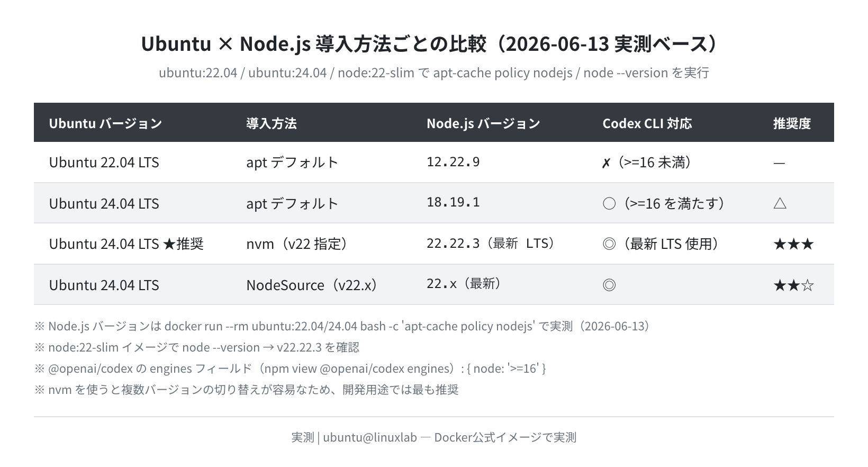Click the '★★★' rating
The height and width of the screenshot is (467, 868).
coord(793,244)
